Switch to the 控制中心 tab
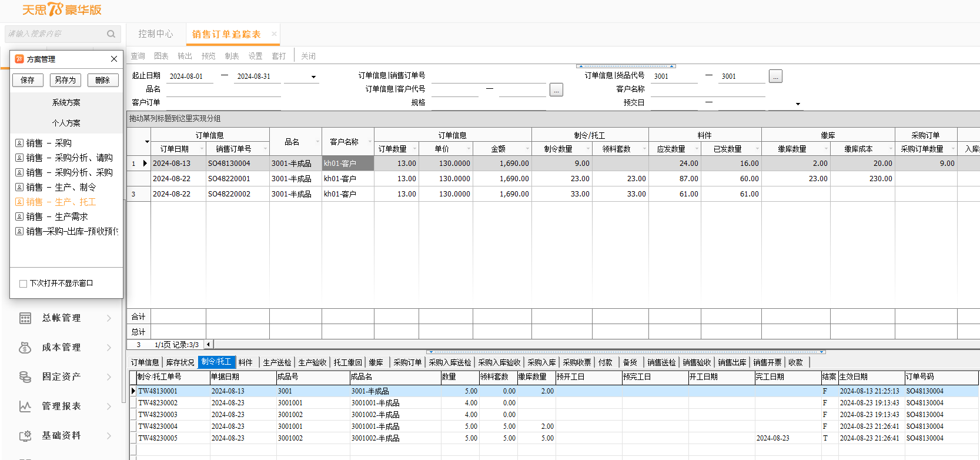Viewport: 980px width, 460px height. coord(156,34)
